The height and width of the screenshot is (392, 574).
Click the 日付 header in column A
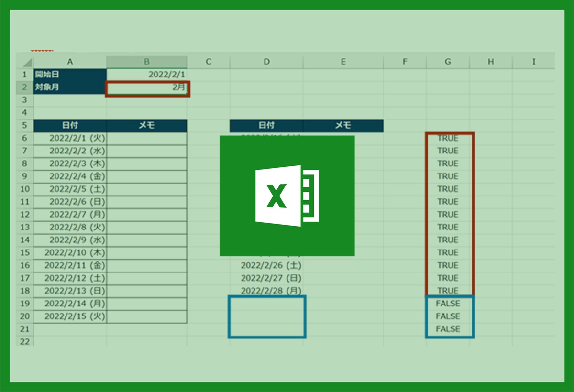point(70,126)
